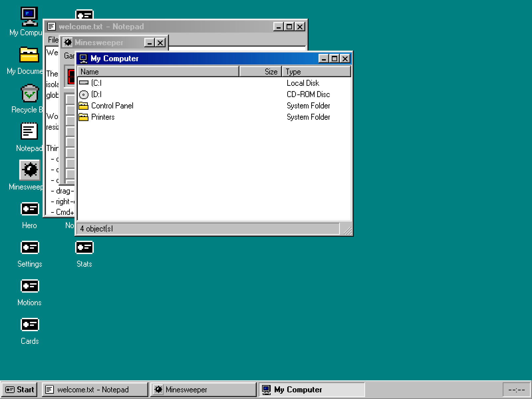Click the My Computer resize grip corner
532x399 pixels.
(x=347, y=230)
